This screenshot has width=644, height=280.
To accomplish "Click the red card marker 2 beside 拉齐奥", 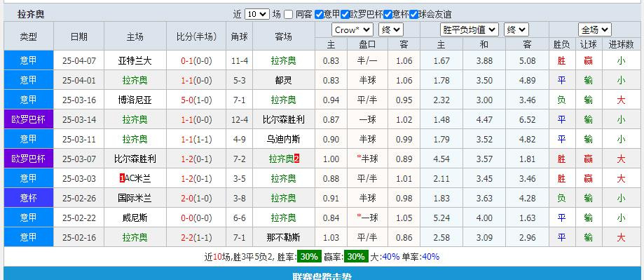I will [297, 159].
